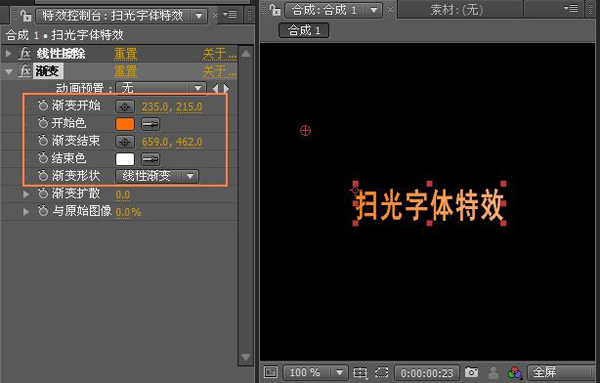Click the 渐变扩散 value 0.0
600x383 pixels.
[122, 195]
